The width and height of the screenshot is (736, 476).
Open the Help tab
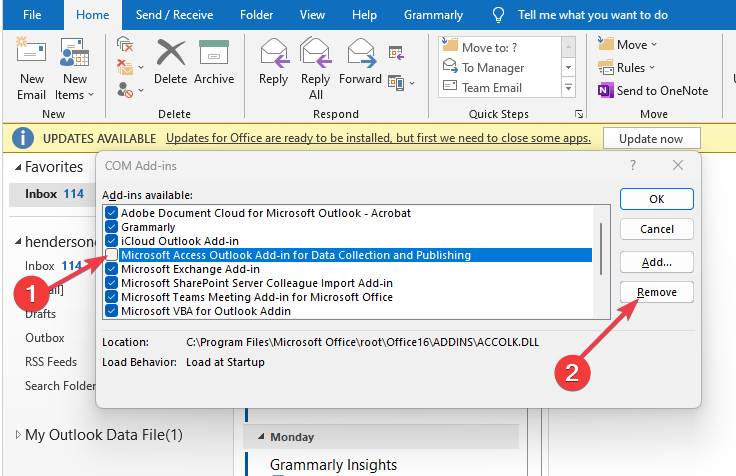[364, 15]
